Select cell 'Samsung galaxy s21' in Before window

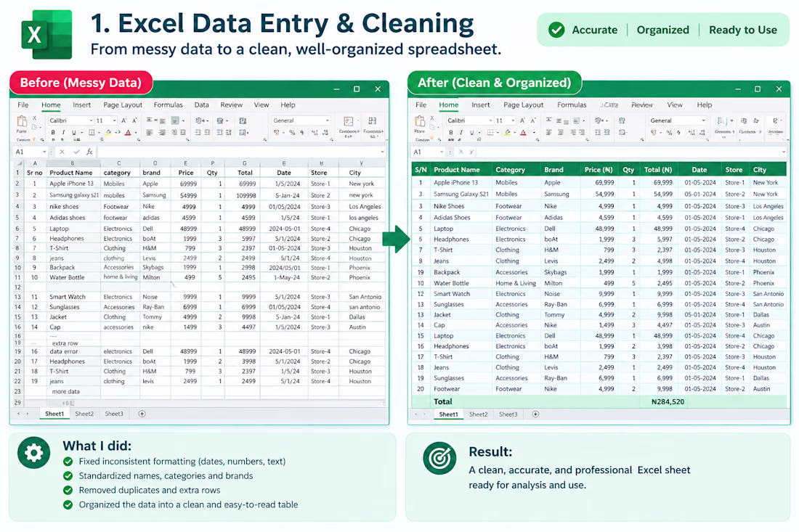coord(74,195)
